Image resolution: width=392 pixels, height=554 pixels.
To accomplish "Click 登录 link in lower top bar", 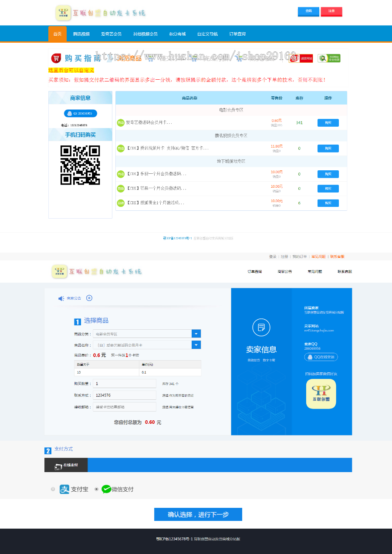I will 273,257.
